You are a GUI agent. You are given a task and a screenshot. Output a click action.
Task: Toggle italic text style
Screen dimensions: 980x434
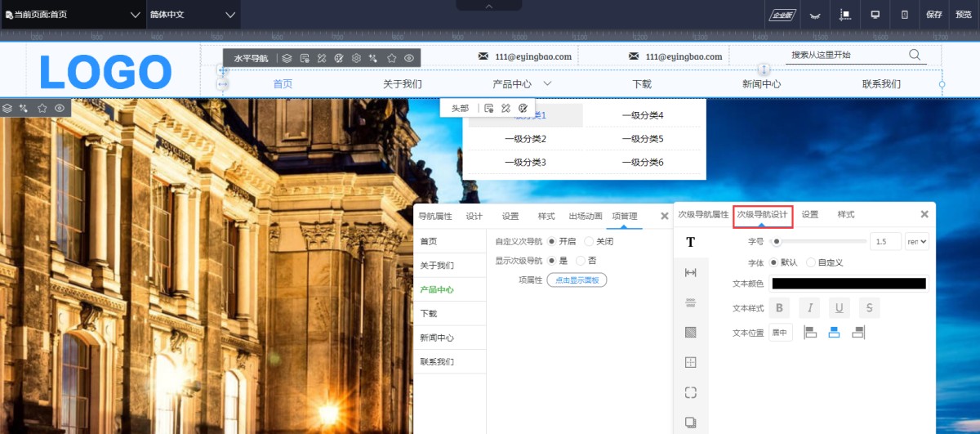pos(809,308)
